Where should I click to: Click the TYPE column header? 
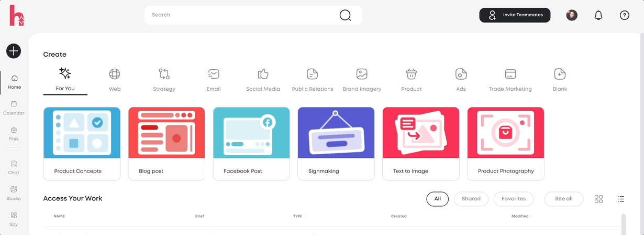coord(297,216)
